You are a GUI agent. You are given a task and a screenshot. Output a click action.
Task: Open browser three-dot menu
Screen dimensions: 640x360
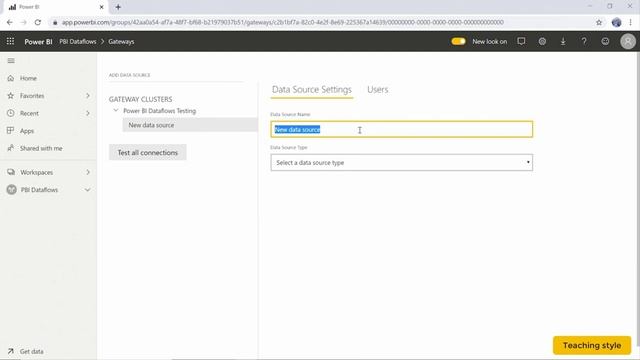pos(631,22)
